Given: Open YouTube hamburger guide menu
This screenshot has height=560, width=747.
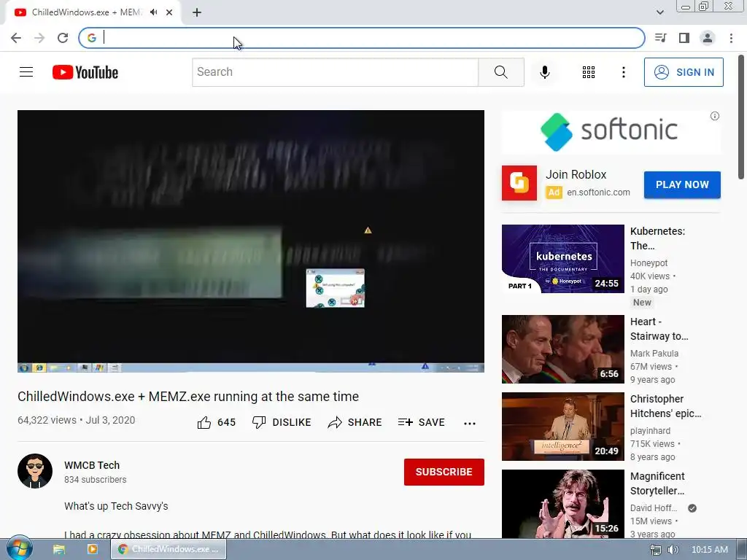Looking at the screenshot, I should [26, 72].
